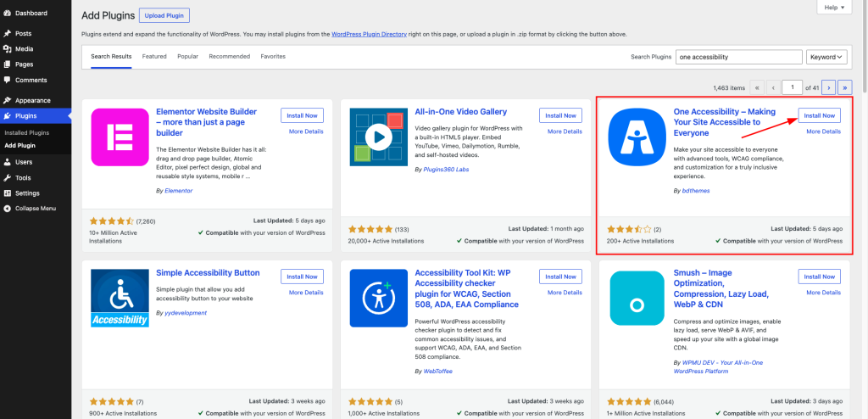Click the Smush plugin icon
The width and height of the screenshot is (868, 419).
[637, 299]
